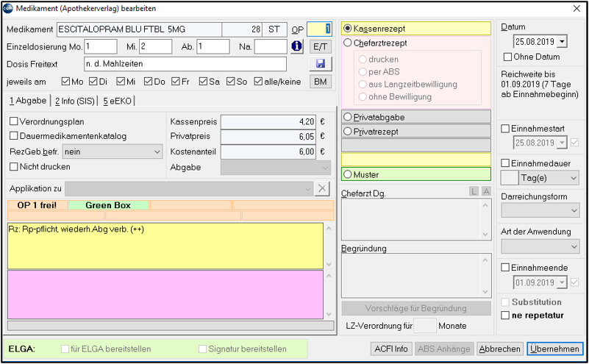Switch to the 1 Abgabe tab
The image size is (589, 364).
pyautogui.click(x=28, y=101)
